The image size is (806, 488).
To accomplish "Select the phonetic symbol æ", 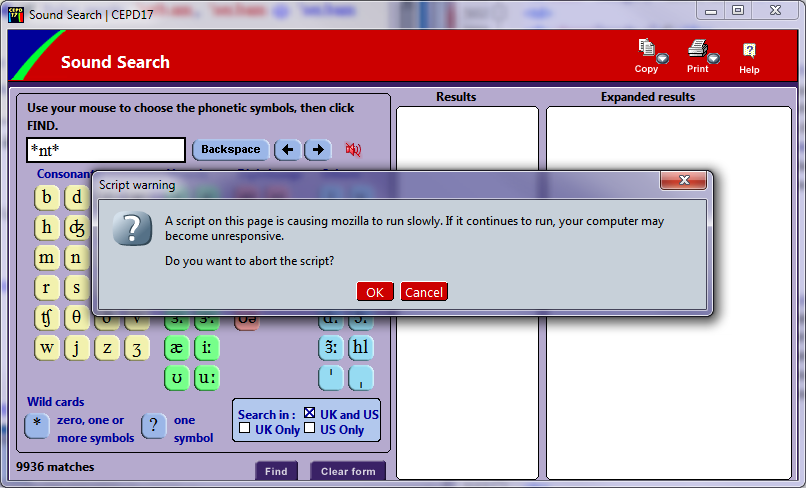I will [177, 348].
